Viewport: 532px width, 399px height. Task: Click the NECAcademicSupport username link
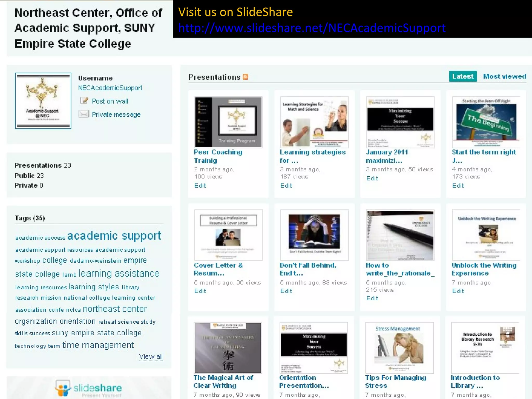click(x=110, y=88)
